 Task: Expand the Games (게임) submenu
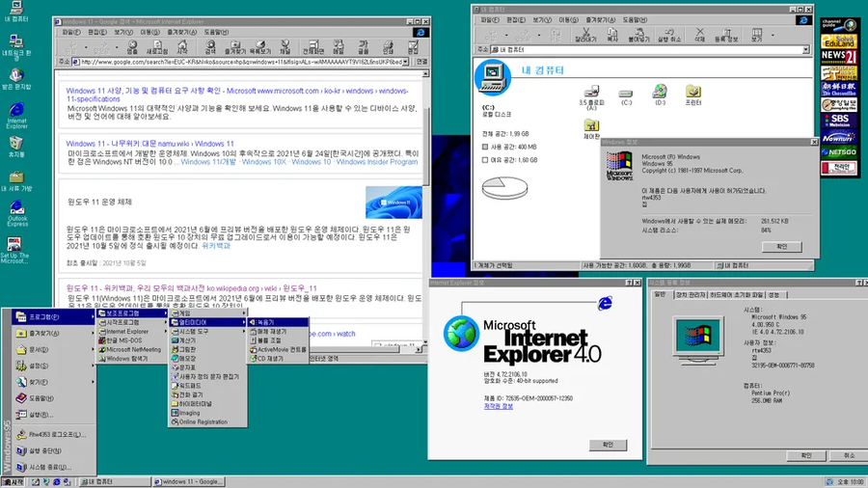tap(207, 313)
